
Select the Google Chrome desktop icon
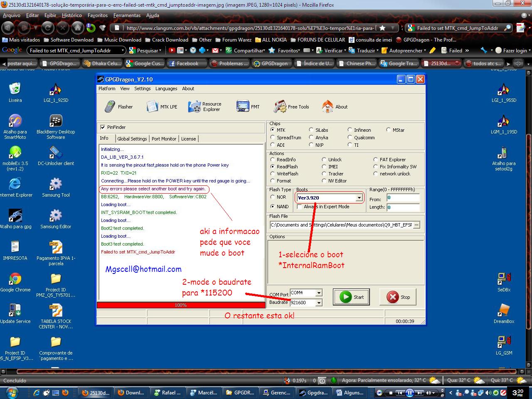pos(15,282)
